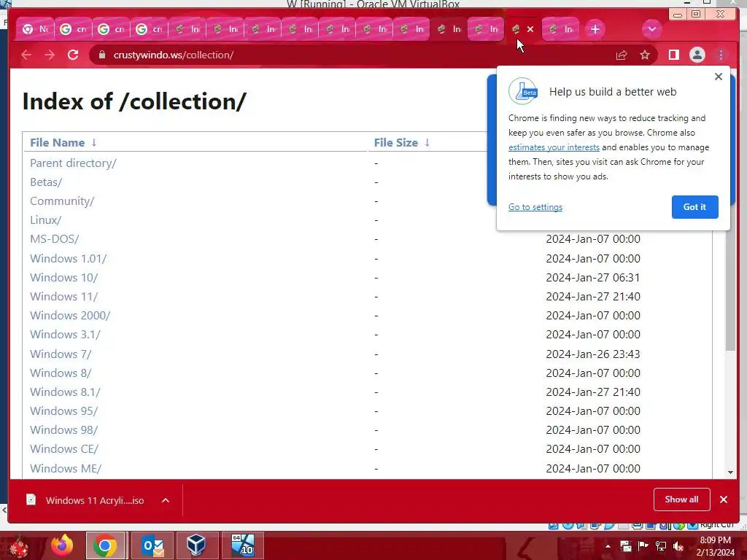
Task: Open the Windows 11/ folder
Action: click(x=64, y=297)
